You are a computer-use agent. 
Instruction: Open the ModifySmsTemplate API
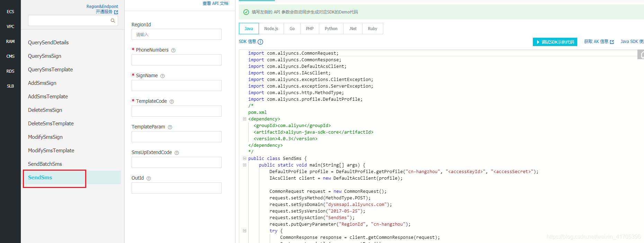pos(51,151)
